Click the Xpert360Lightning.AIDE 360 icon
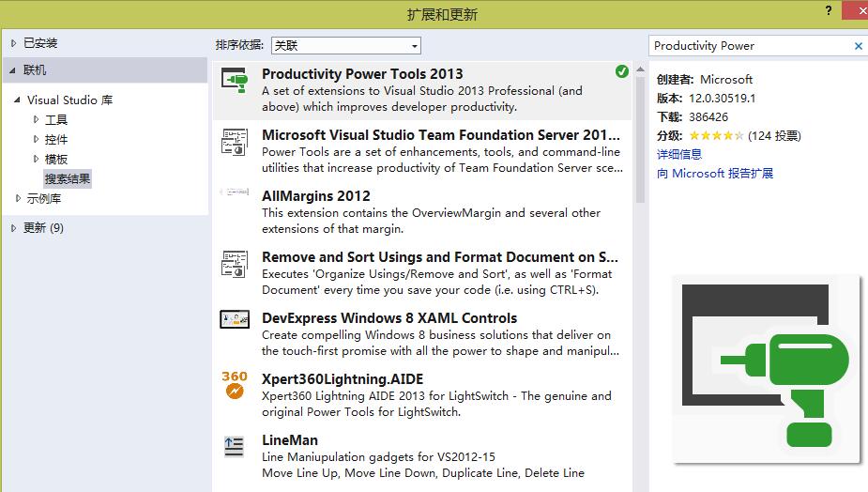868x492 pixels. tap(235, 385)
